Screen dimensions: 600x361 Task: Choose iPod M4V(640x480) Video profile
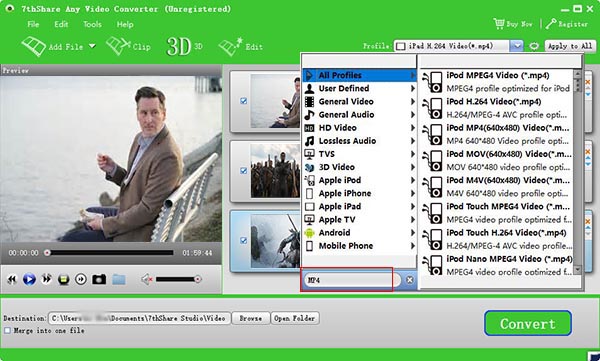click(x=497, y=186)
